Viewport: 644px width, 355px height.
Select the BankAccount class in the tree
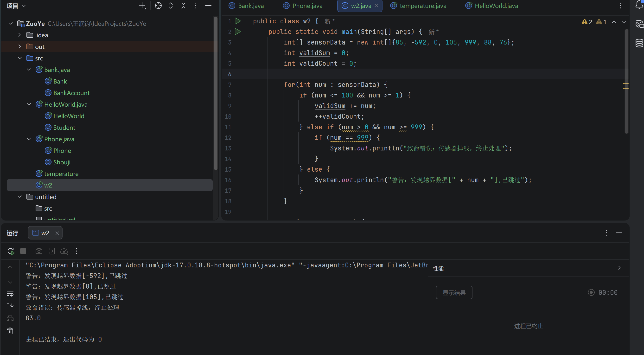click(x=71, y=93)
